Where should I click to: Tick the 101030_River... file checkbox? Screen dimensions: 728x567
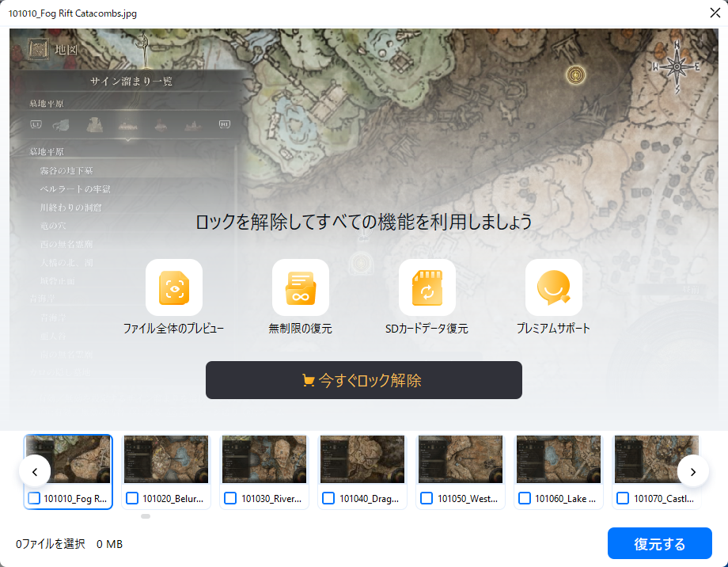230,498
